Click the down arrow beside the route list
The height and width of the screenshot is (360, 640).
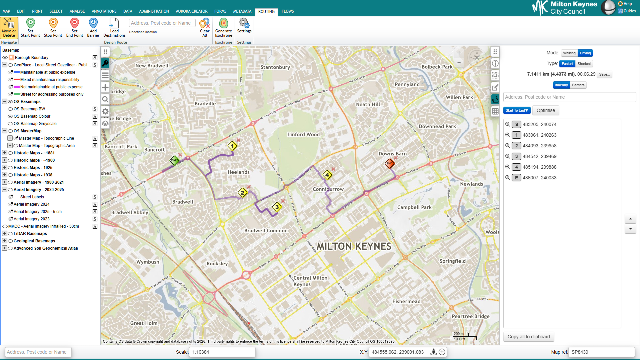630,229
